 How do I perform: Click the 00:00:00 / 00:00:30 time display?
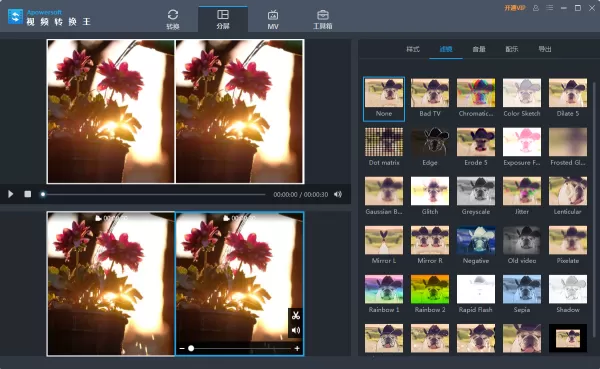tap(300, 194)
